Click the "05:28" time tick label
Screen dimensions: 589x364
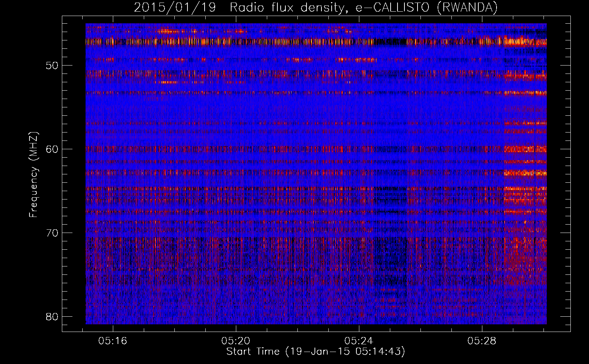click(482, 341)
